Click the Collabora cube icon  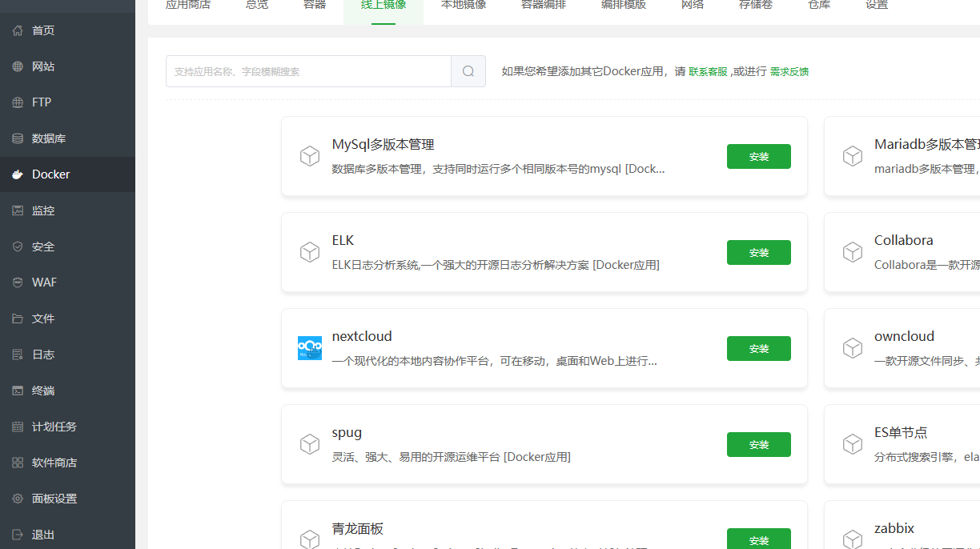tap(853, 252)
